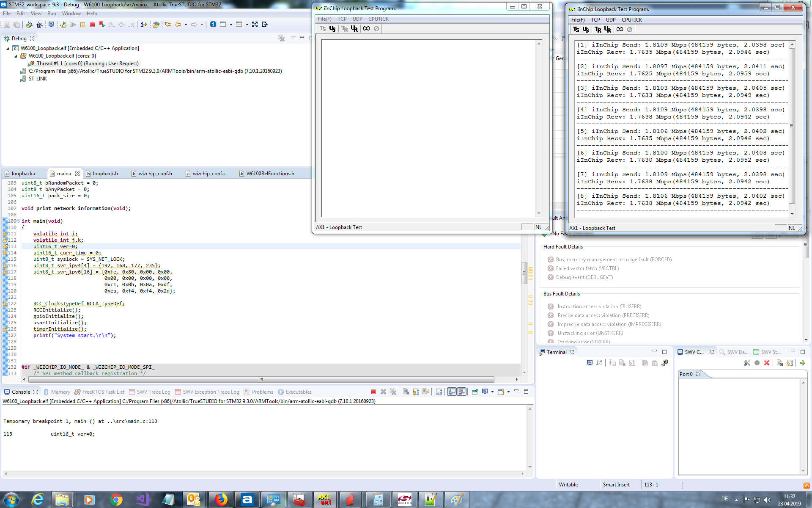Switch to the loopback.c editor tab
The height and width of the screenshot is (508, 812).
[x=24, y=174]
